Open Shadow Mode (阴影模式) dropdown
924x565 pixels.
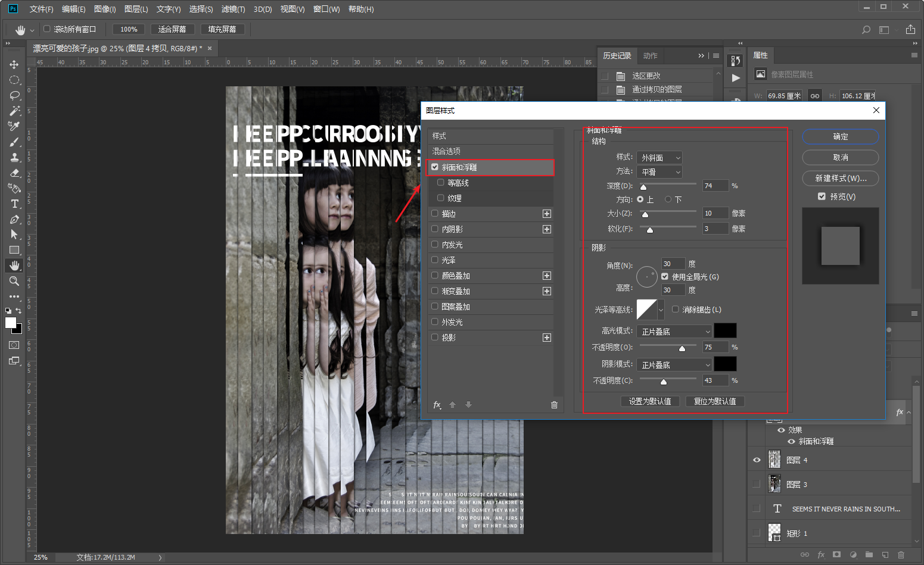[674, 365]
